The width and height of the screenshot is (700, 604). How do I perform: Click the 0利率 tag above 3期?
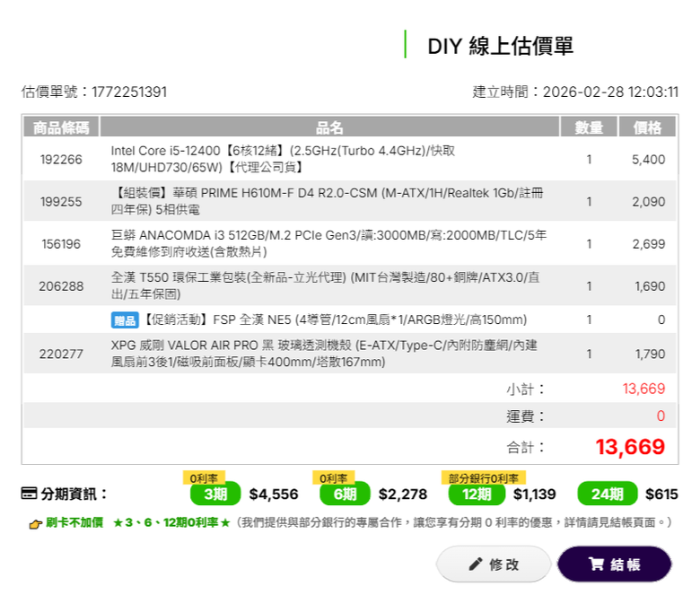pos(204,477)
